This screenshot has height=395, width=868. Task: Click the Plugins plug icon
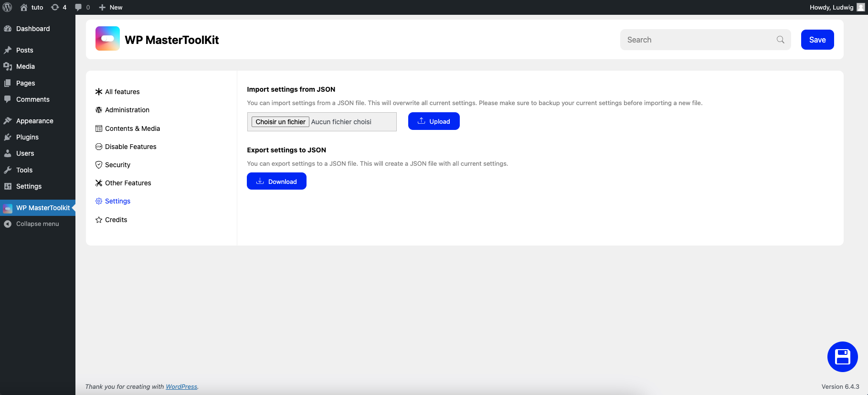pyautogui.click(x=8, y=137)
